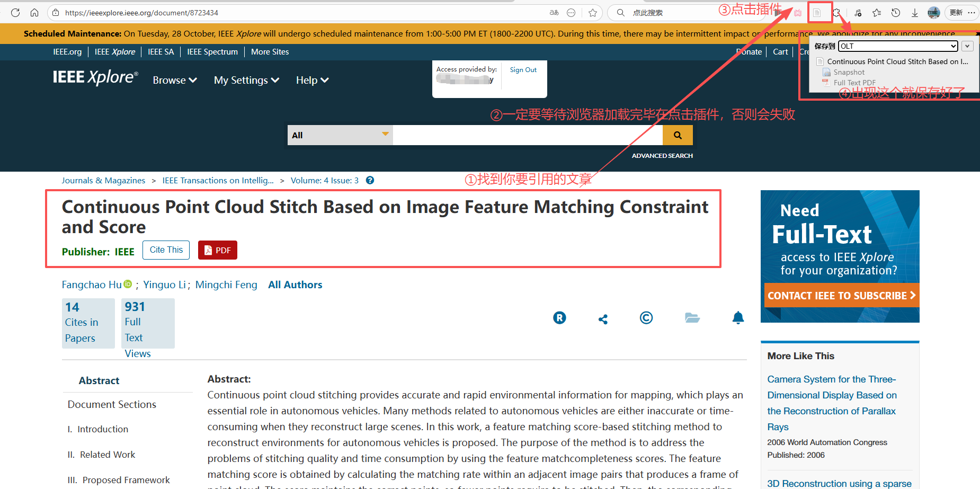
Task: Expand Zotero popup options arrow button
Action: [967, 46]
